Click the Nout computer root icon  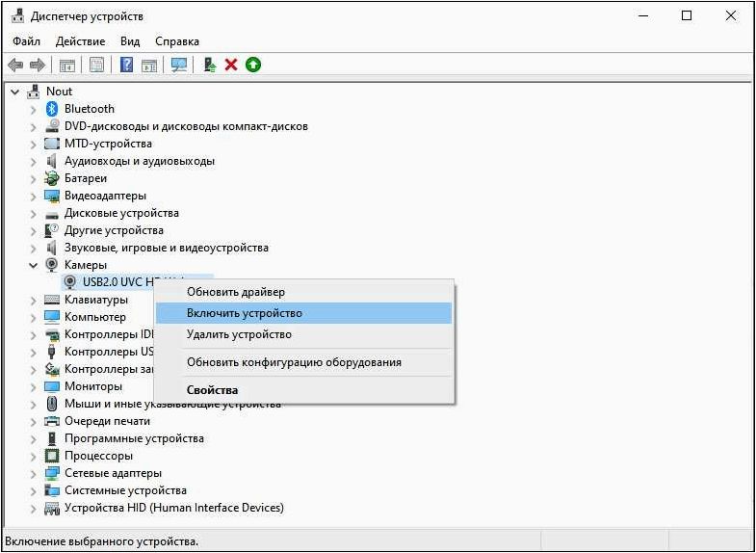point(34,92)
